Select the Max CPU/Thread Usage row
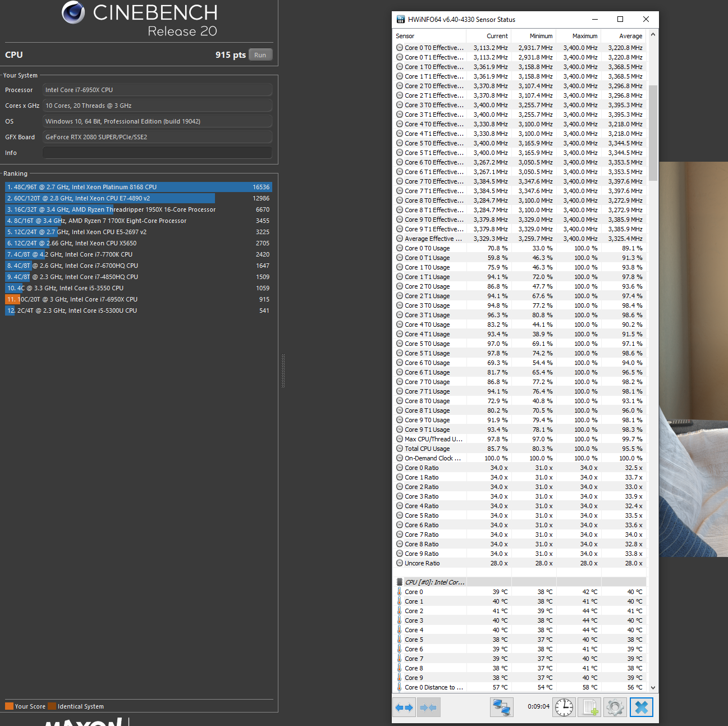The image size is (728, 726). [x=520, y=439]
